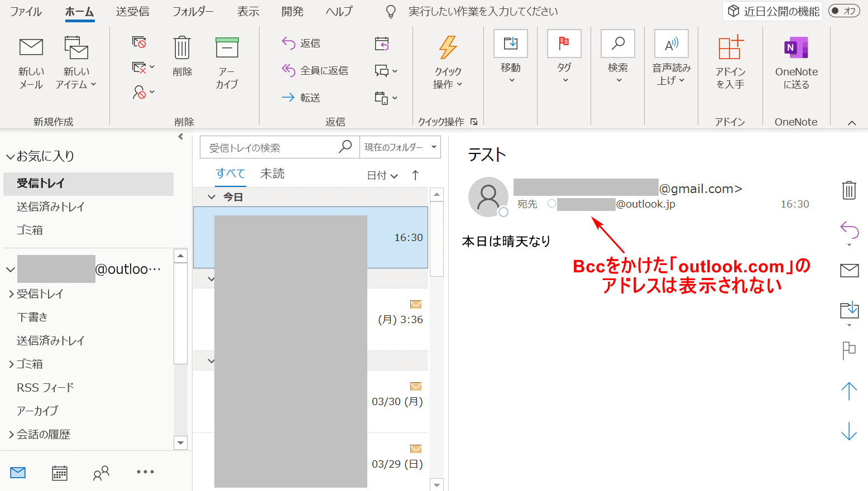The image size is (868, 491).
Task: Open the ファイル menu
Action: (x=26, y=12)
